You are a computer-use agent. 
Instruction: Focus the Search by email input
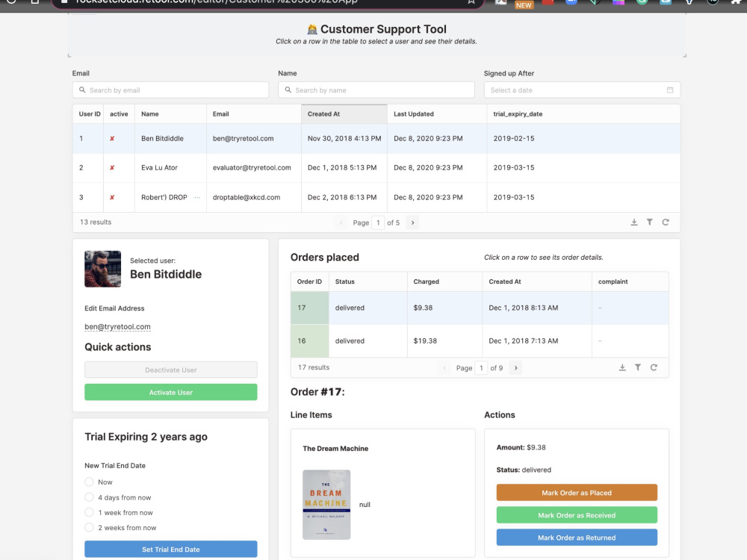pos(170,90)
